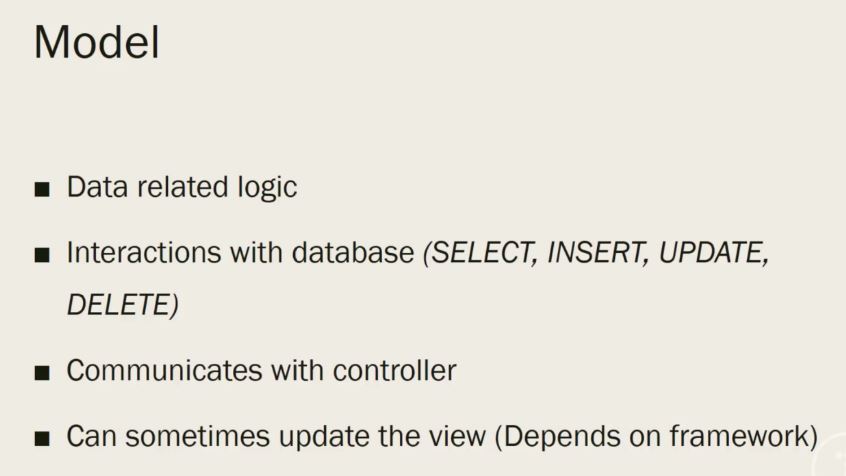The width and height of the screenshot is (846, 476).
Task: Click the italic word "SELECT"
Action: point(481,253)
